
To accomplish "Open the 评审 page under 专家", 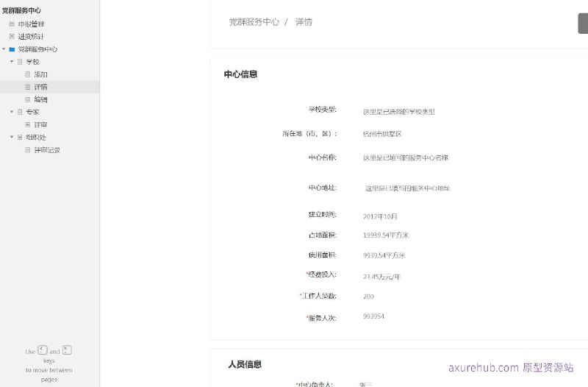I will click(40, 124).
